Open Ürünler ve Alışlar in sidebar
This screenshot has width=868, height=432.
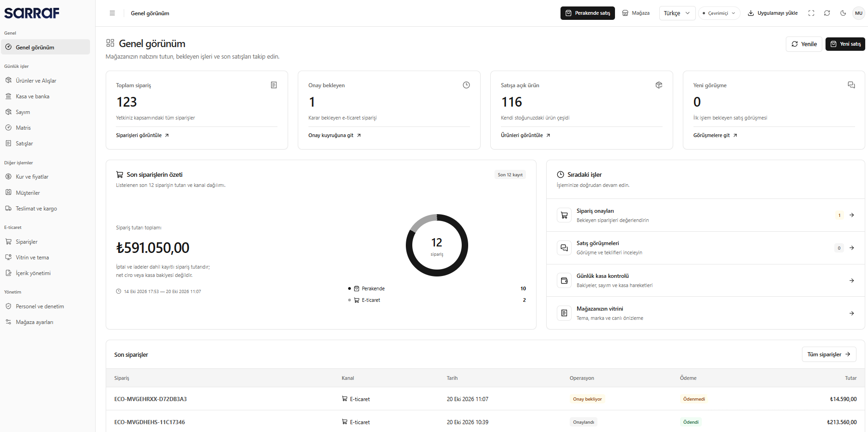pos(46,80)
